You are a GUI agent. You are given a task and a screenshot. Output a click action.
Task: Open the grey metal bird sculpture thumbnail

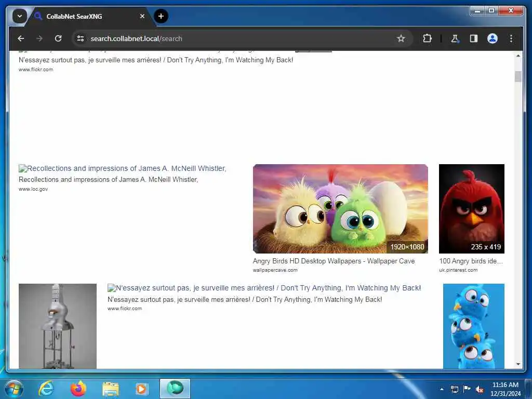(x=57, y=326)
